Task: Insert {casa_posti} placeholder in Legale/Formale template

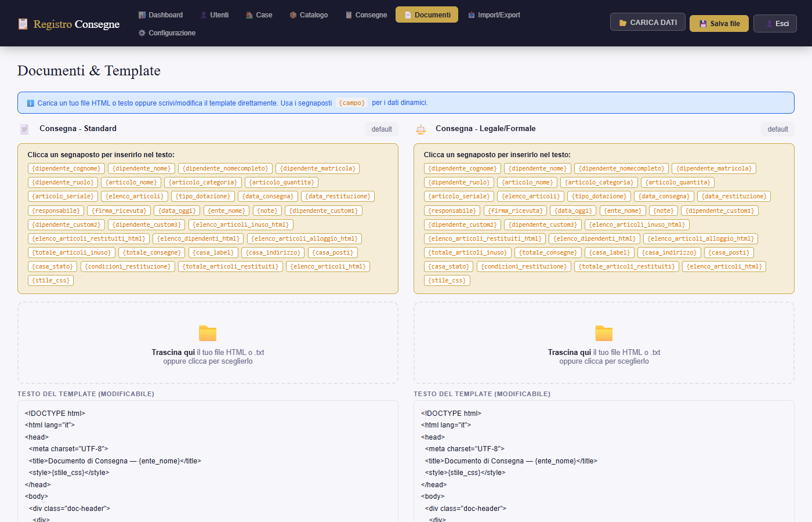Action: 729,253
